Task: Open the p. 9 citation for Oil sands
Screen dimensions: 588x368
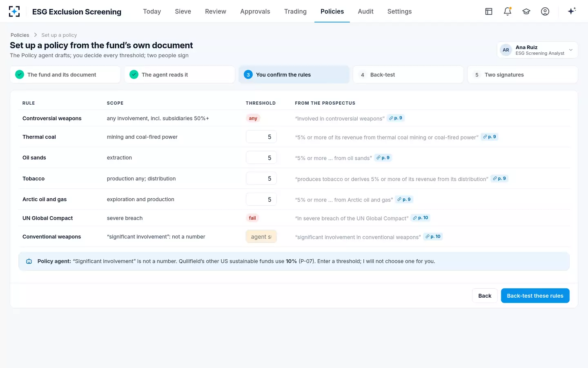Action: [x=383, y=158]
